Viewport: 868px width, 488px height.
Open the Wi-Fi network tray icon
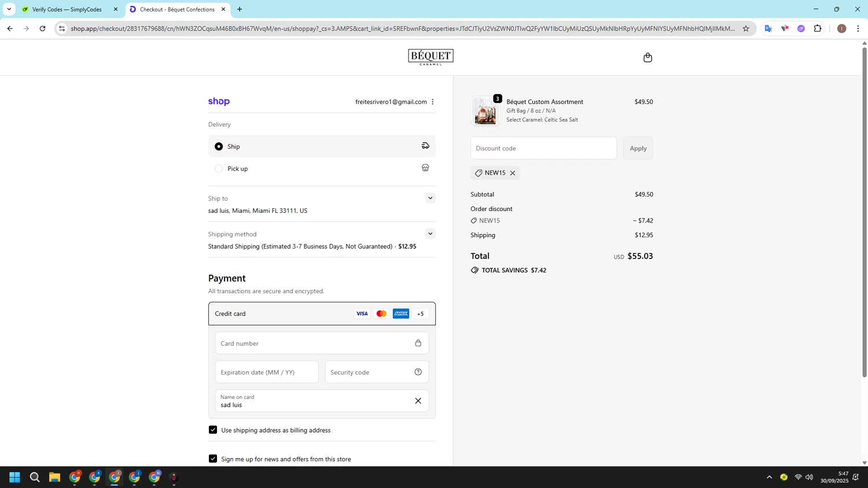click(798, 477)
